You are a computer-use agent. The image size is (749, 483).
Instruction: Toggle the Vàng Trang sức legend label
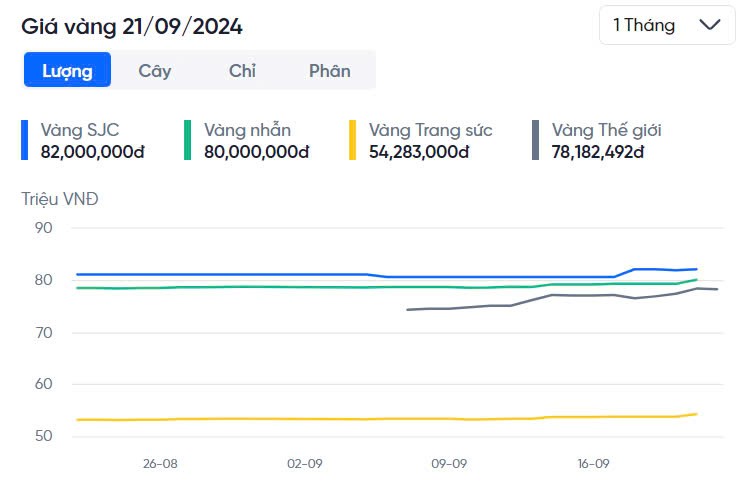click(x=430, y=130)
